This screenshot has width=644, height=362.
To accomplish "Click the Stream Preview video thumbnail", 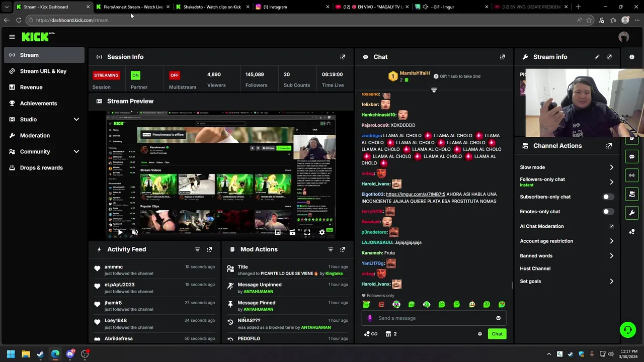I will coord(221,174).
